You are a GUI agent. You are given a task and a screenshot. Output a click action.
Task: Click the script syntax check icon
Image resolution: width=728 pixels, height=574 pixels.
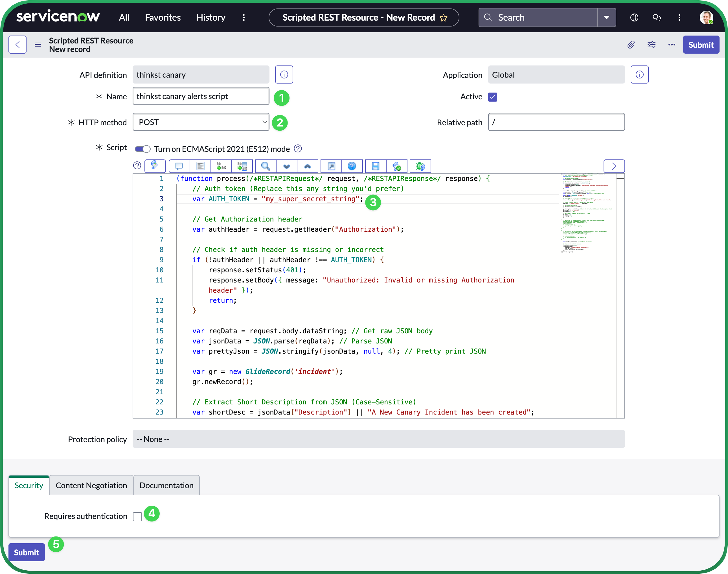click(397, 166)
